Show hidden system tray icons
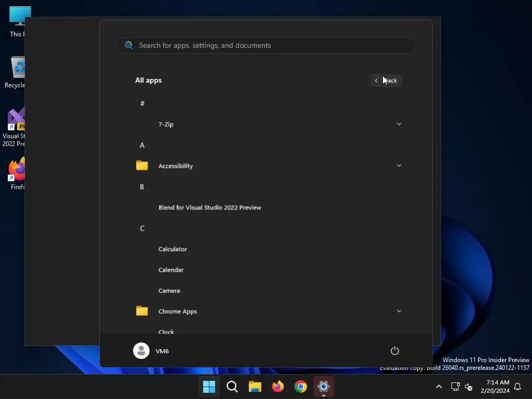This screenshot has width=532, height=399. [438, 387]
